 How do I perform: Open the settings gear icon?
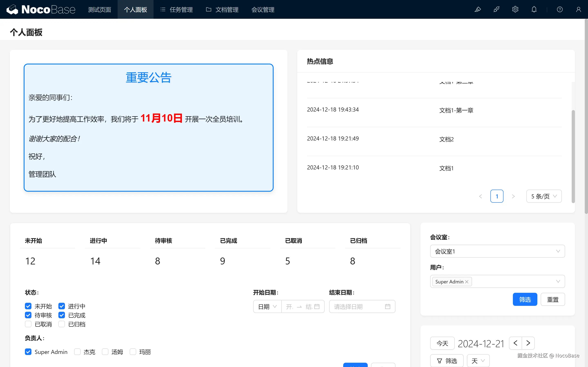coord(515,9)
